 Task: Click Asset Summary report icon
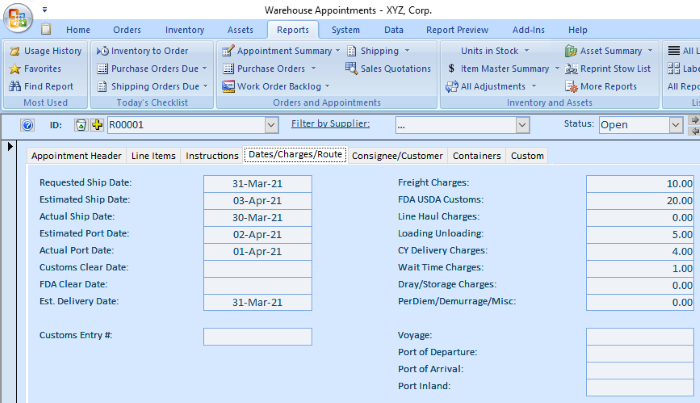pyautogui.click(x=571, y=51)
